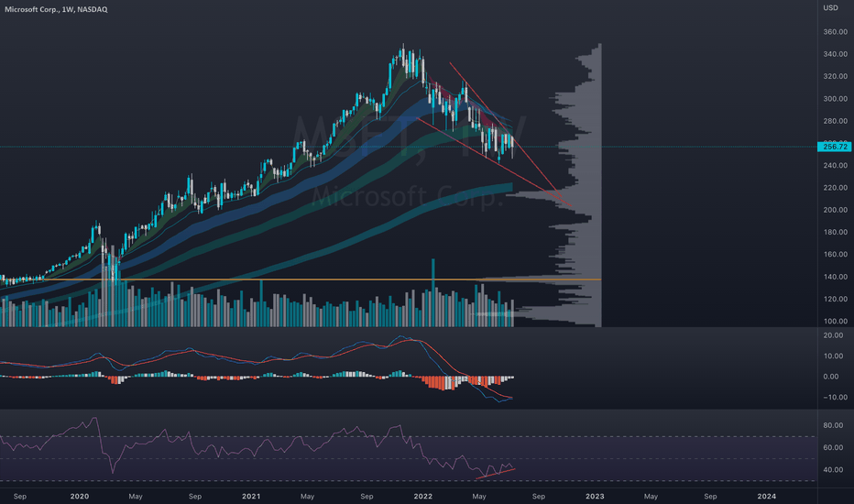Click the 2020 label on time axis
This screenshot has height=504, width=854.
pos(80,497)
